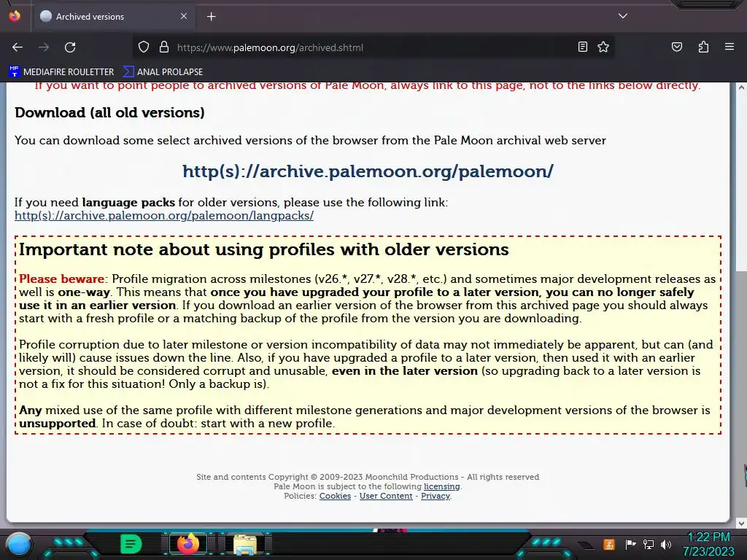This screenshot has height=560, width=747.
Task: Click the forward navigation arrow
Action: click(44, 47)
